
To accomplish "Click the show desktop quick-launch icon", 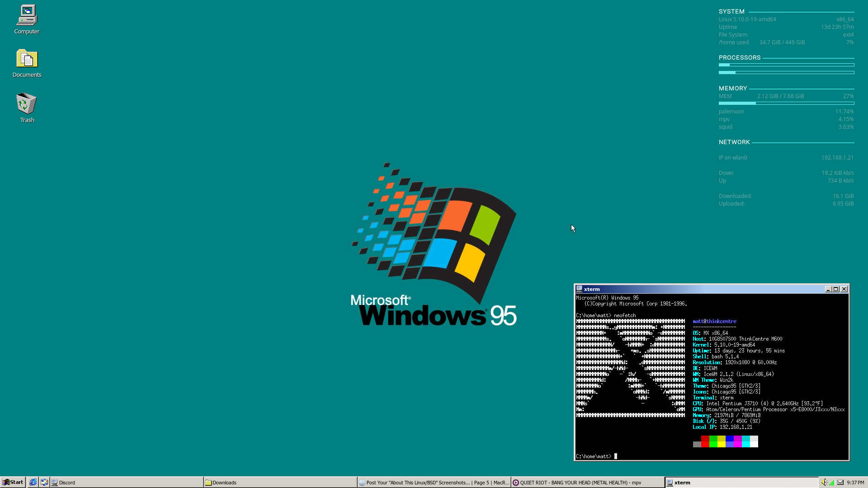I will pyautogui.click(x=44, y=482).
